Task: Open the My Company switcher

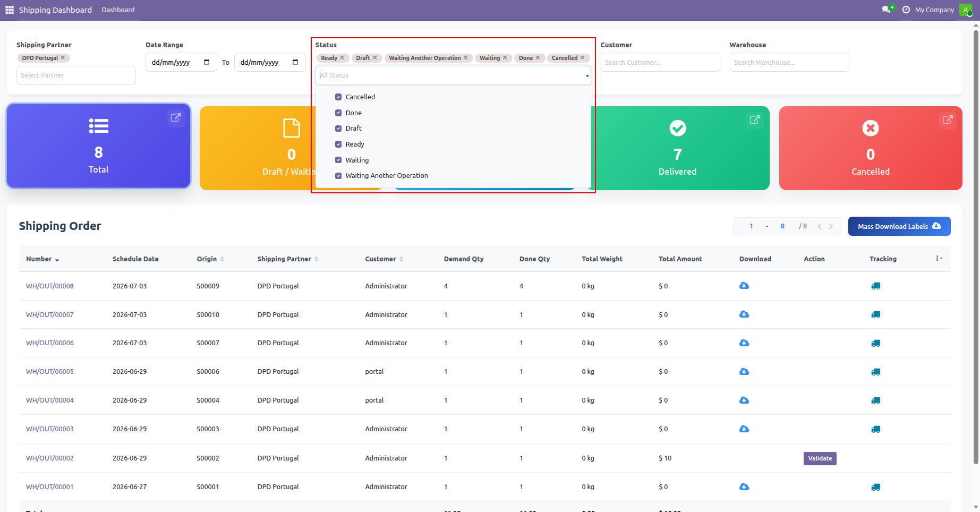Action: [934, 10]
